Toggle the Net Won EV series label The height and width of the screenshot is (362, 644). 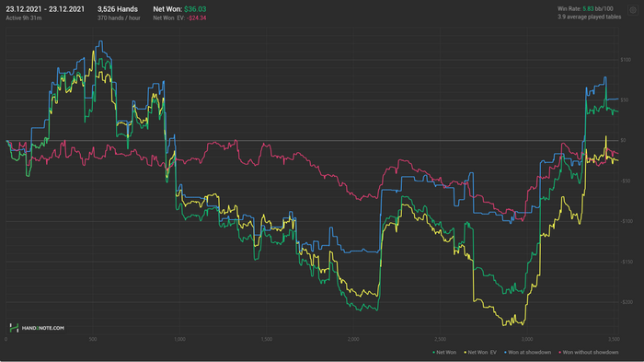(482, 352)
